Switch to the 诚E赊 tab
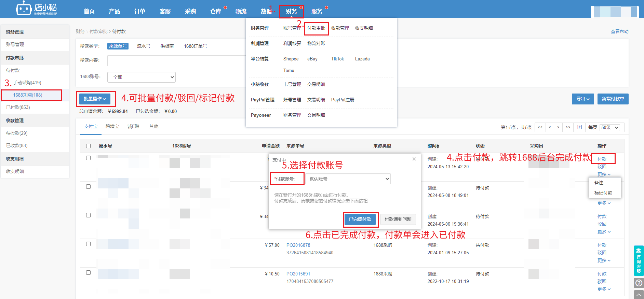Image resolution: width=644 pixels, height=299 pixels. click(133, 126)
